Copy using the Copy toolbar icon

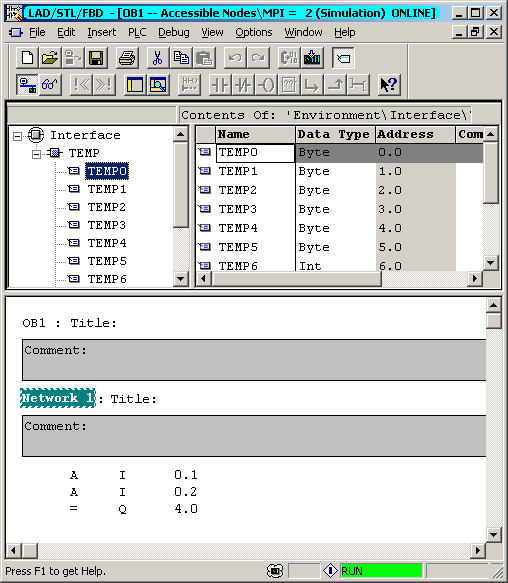coord(181,58)
